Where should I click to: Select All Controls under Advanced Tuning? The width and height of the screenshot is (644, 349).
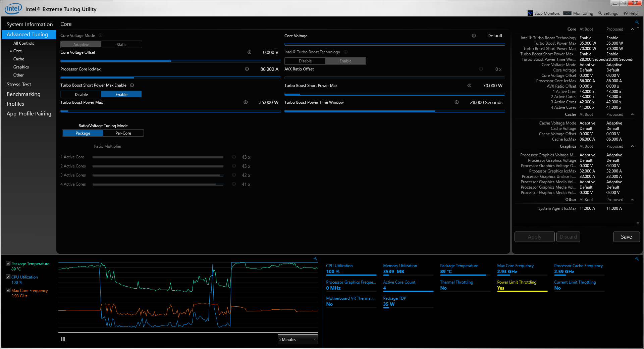(x=23, y=43)
